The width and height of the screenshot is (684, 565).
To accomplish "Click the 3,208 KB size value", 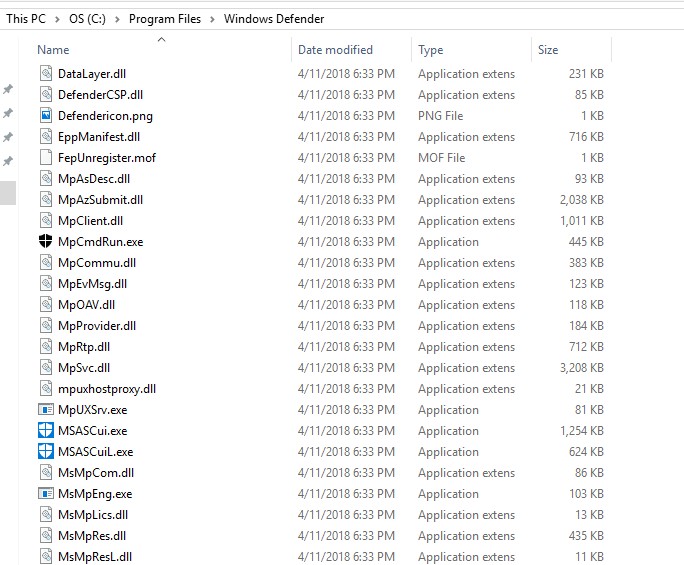I will pyautogui.click(x=581, y=368).
